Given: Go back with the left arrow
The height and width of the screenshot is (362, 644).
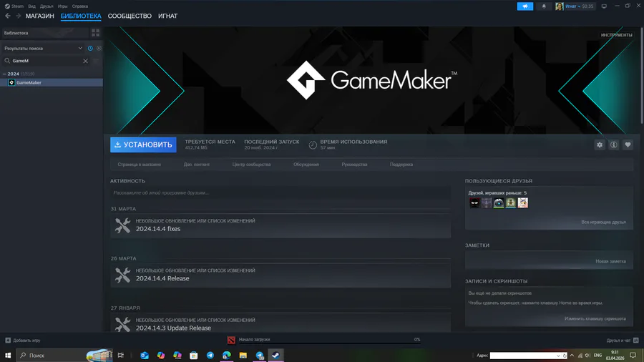Looking at the screenshot, I should click(8, 16).
